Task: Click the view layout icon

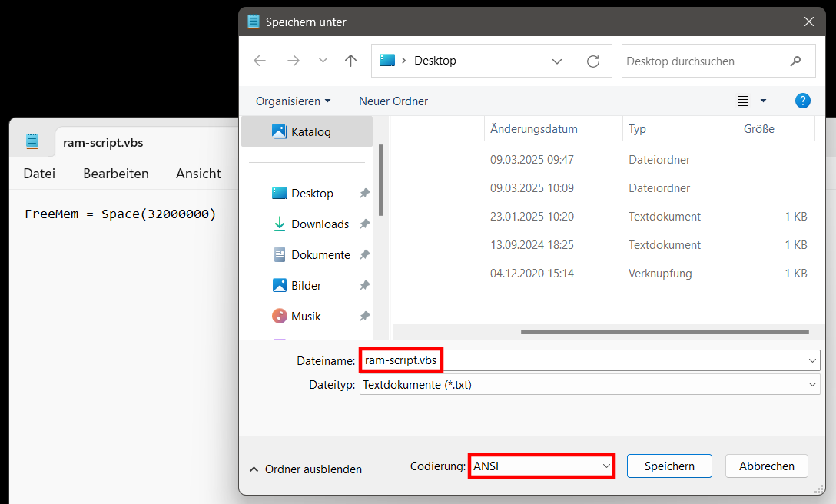Action: pos(743,101)
